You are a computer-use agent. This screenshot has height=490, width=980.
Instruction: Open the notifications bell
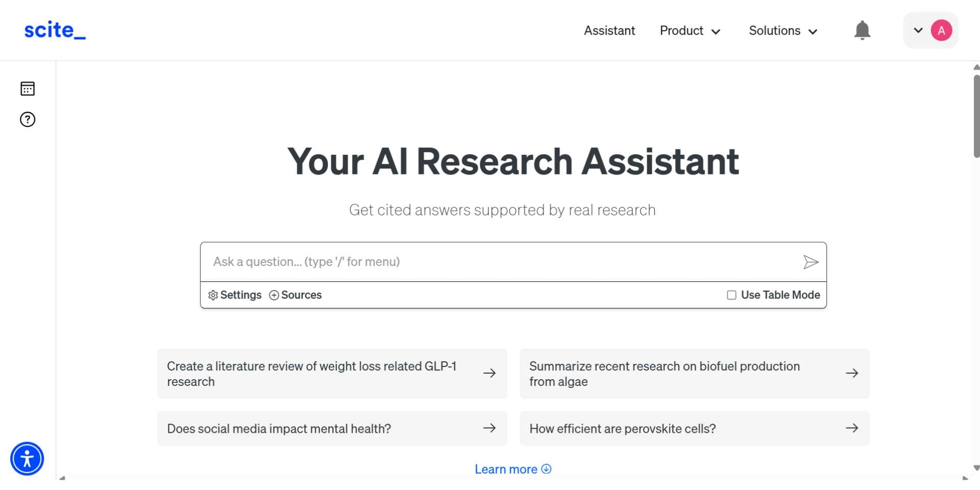coord(862,31)
